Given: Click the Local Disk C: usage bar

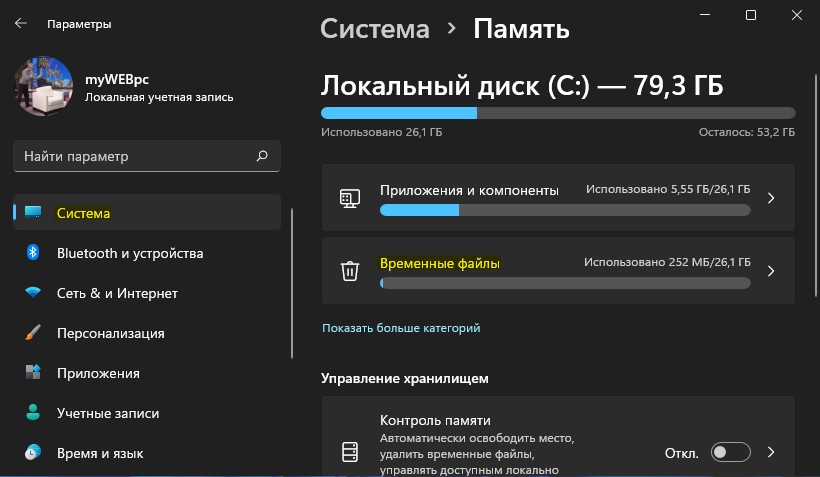Looking at the screenshot, I should pyautogui.click(x=558, y=113).
